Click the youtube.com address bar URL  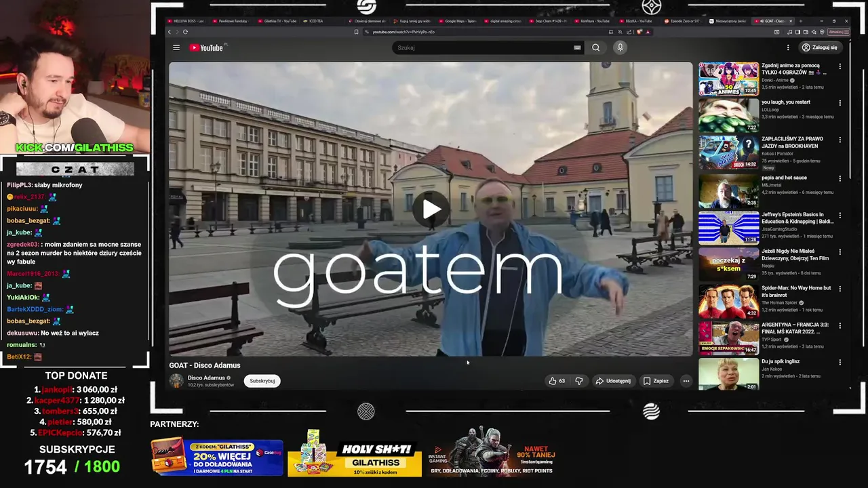403,32
